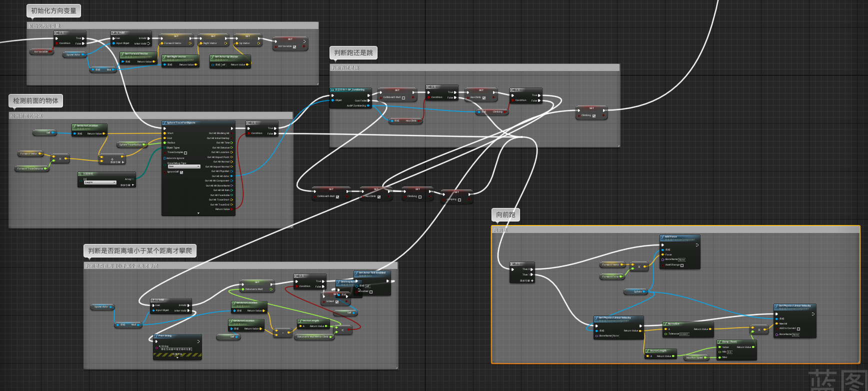Click the Bone Name field on Add Force
Screen dimensions: 868x391
(681, 259)
